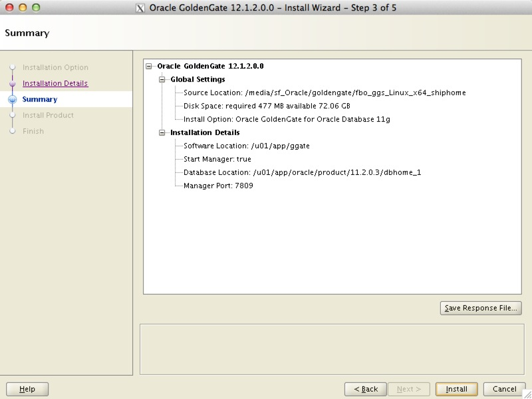
Task: Click the Installation Details step purple marker
Action: coord(13,84)
